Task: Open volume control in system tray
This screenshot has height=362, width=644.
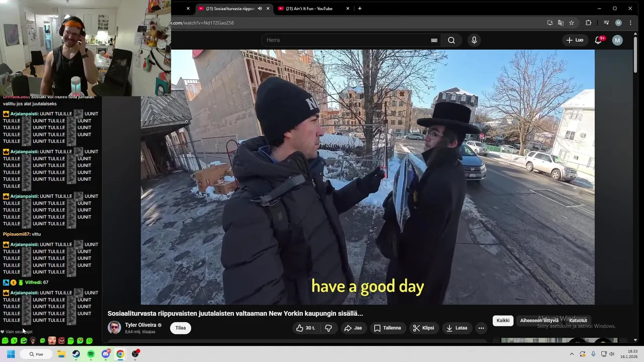Action: click(612, 354)
